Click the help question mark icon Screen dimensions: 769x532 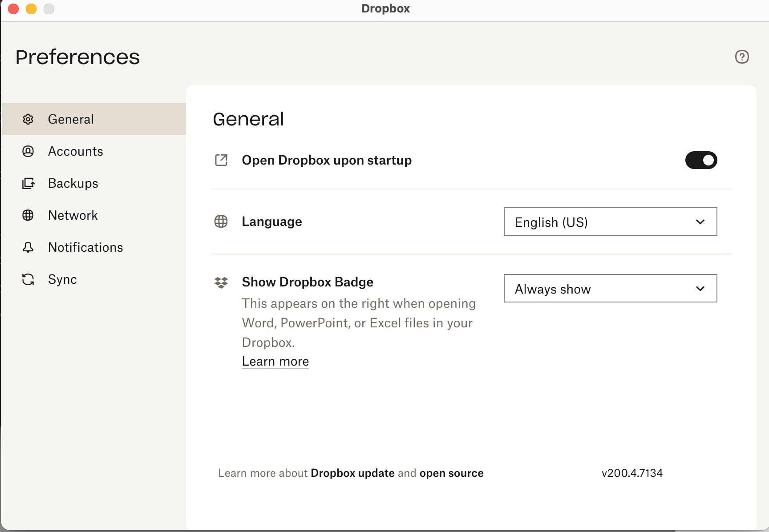pos(742,57)
